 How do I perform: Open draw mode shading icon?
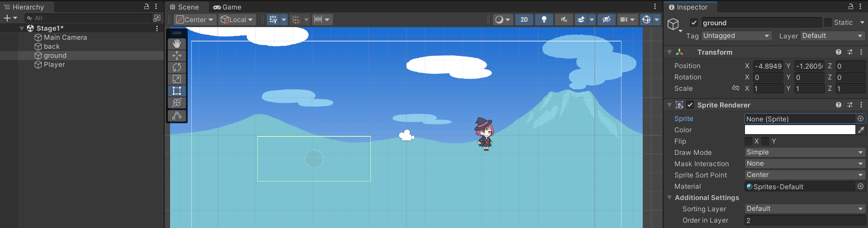(499, 19)
